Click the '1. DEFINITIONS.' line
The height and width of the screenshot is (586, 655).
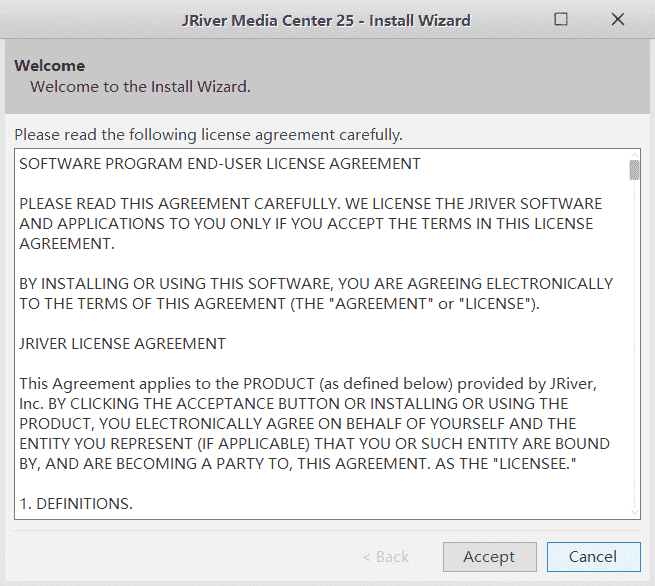(76, 504)
